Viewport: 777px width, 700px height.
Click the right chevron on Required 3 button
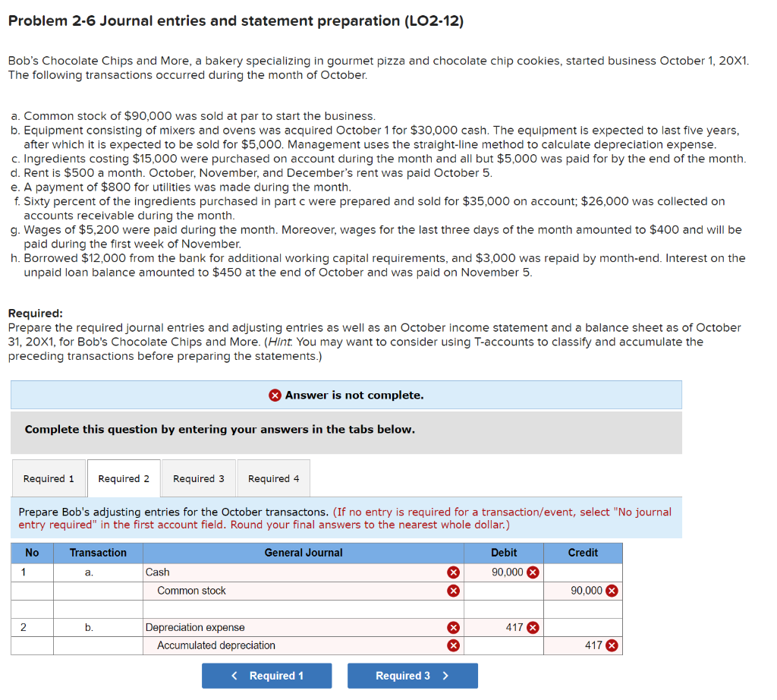pyautogui.click(x=445, y=676)
